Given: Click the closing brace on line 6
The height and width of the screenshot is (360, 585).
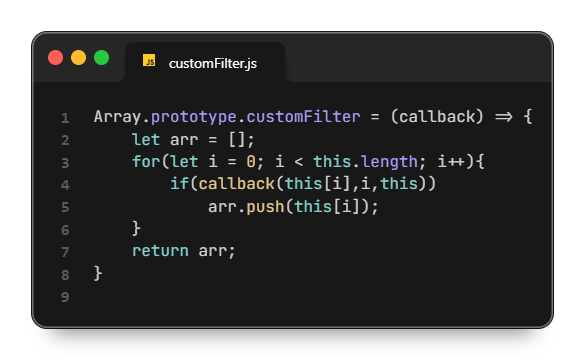Looking at the screenshot, I should click(x=137, y=228).
